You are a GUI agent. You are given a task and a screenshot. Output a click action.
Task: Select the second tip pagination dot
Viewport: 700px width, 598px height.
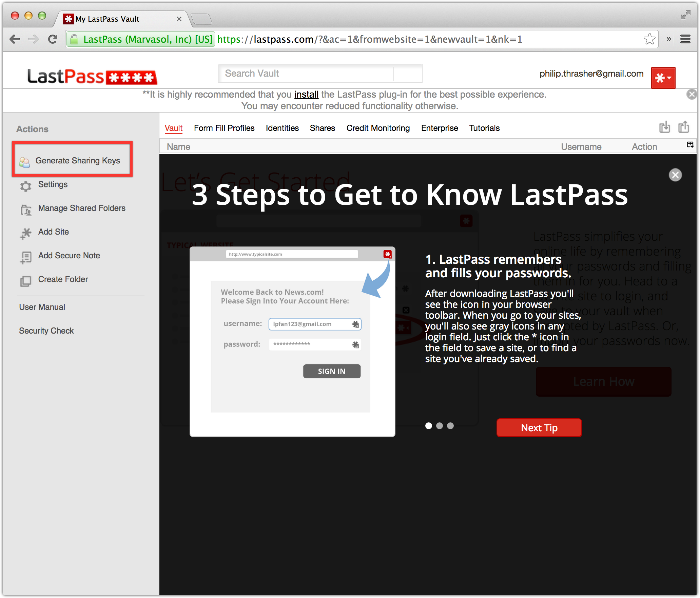click(440, 426)
